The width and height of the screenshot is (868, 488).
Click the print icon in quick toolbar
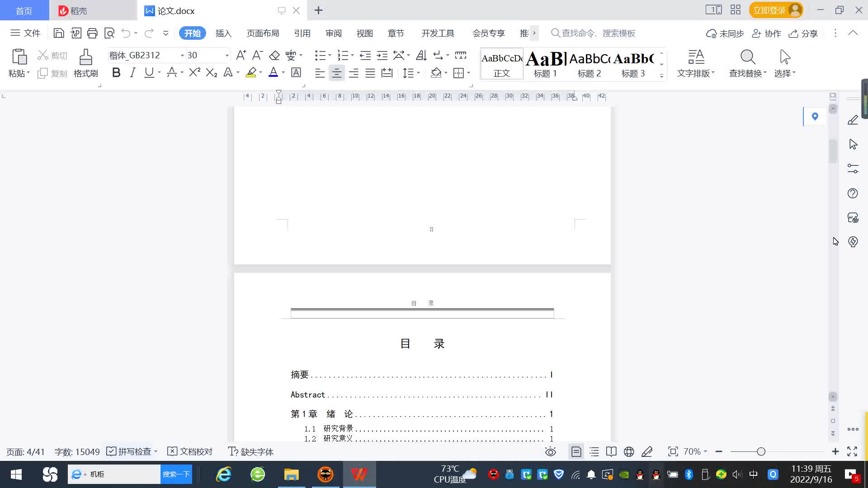click(x=92, y=33)
